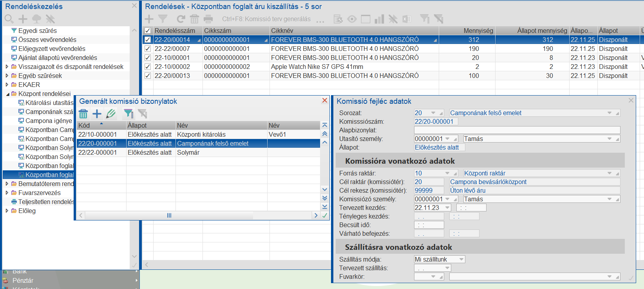
Task: Click the trash icon in Generált komissió bizonylatok
Action: [x=83, y=114]
